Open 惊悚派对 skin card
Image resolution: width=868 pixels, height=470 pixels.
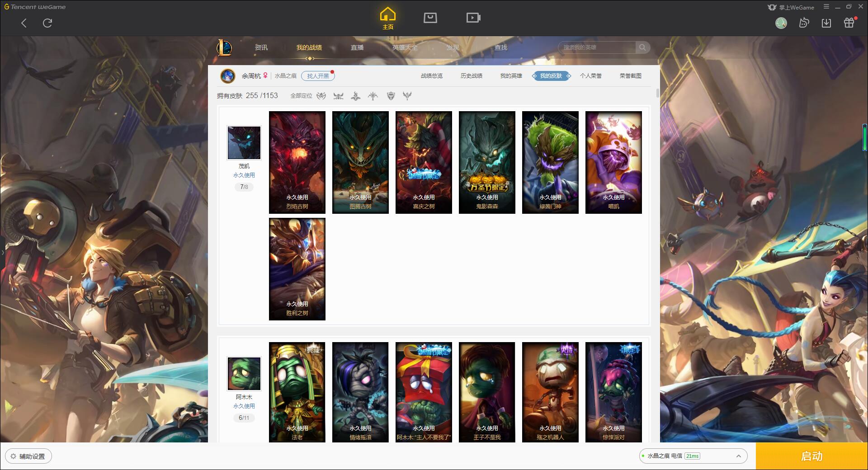point(613,392)
